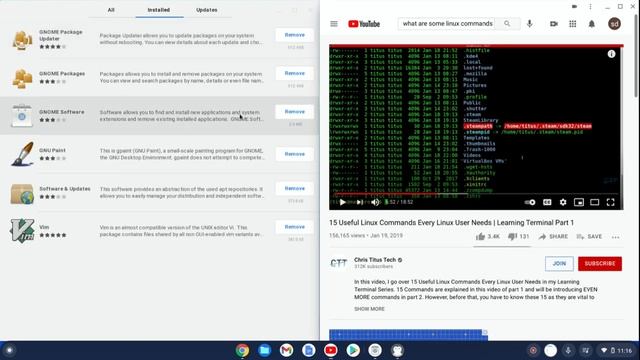Go to YouTube home logo

click(x=364, y=24)
